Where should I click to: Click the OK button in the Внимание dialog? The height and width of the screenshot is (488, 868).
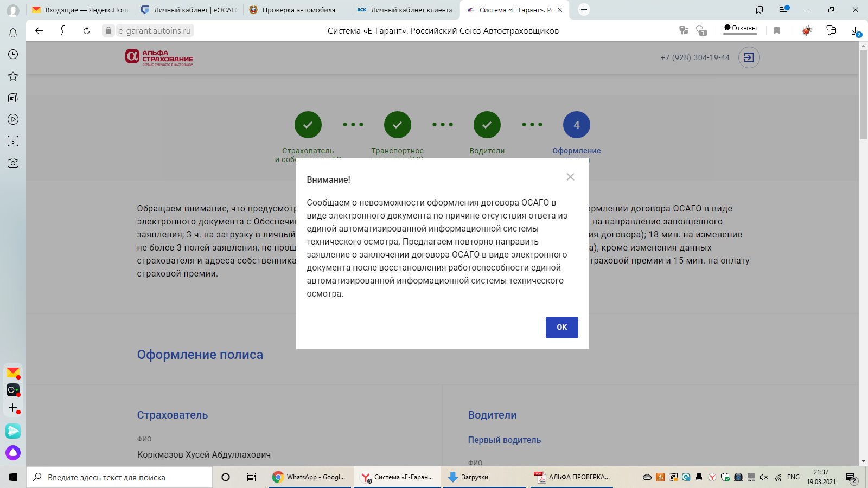coord(561,327)
